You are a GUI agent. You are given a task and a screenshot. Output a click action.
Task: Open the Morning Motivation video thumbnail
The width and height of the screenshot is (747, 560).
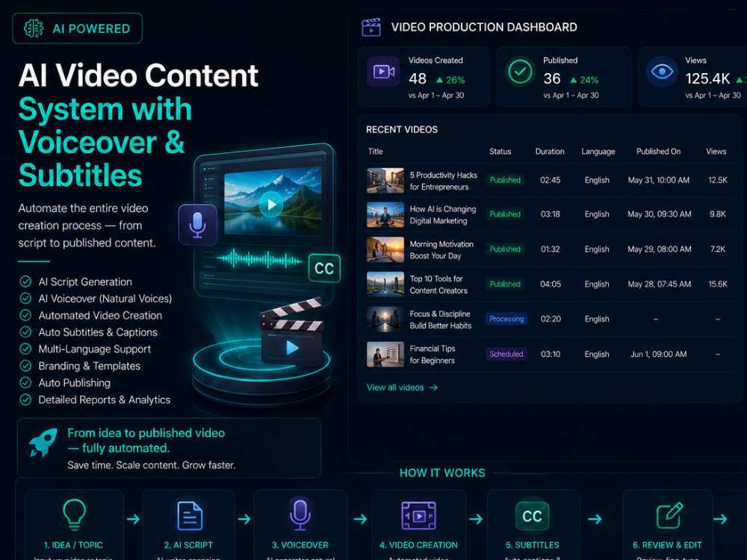[x=385, y=249]
